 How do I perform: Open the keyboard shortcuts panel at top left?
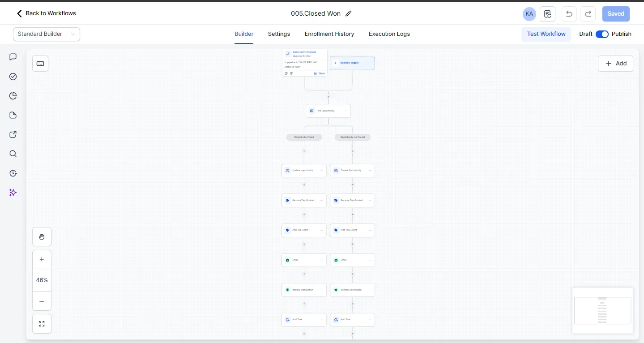(x=40, y=64)
